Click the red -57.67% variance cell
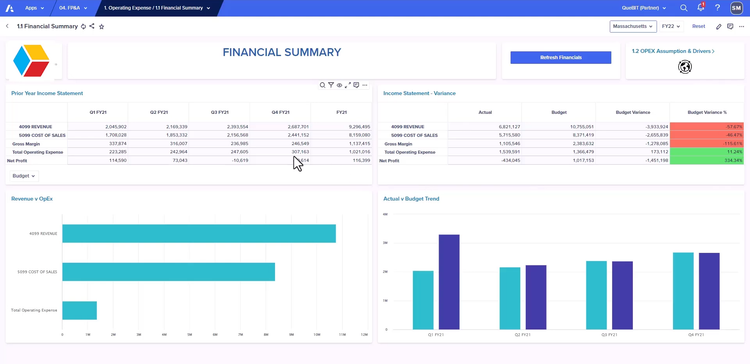 coord(707,127)
